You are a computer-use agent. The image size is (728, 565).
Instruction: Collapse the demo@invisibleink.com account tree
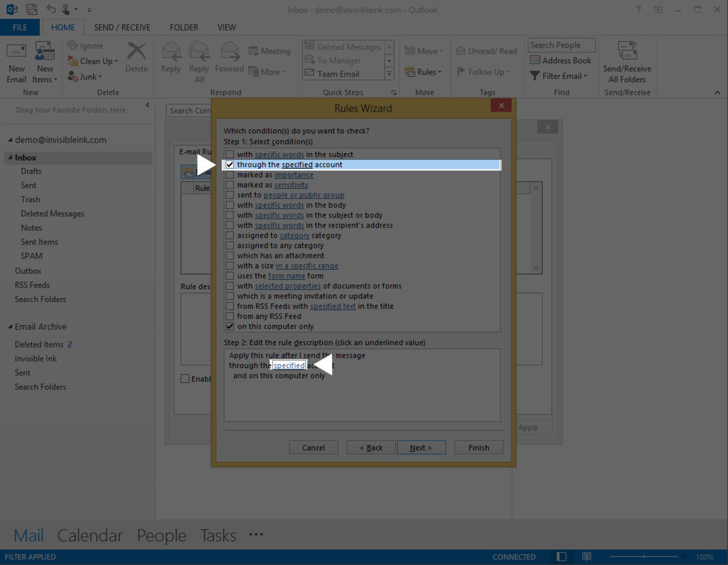[10, 140]
